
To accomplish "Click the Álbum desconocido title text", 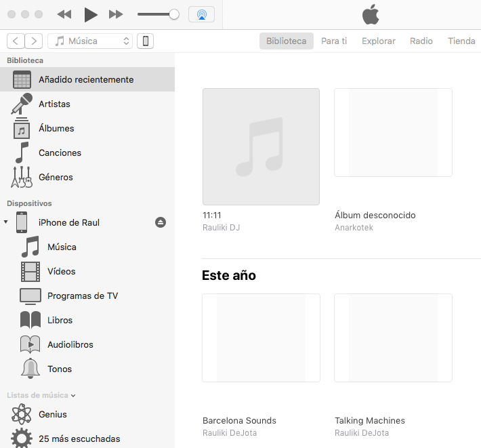I will [375, 215].
